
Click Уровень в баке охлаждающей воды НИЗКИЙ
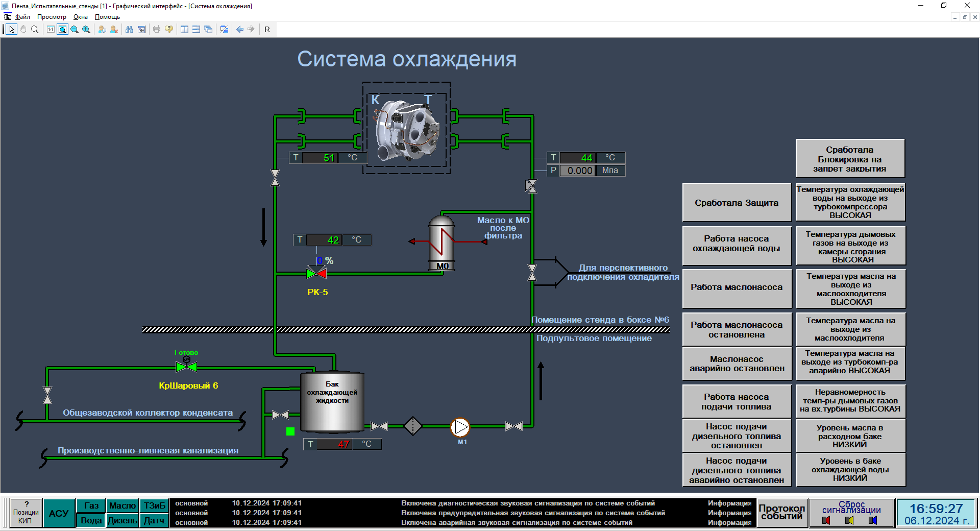pos(850,470)
